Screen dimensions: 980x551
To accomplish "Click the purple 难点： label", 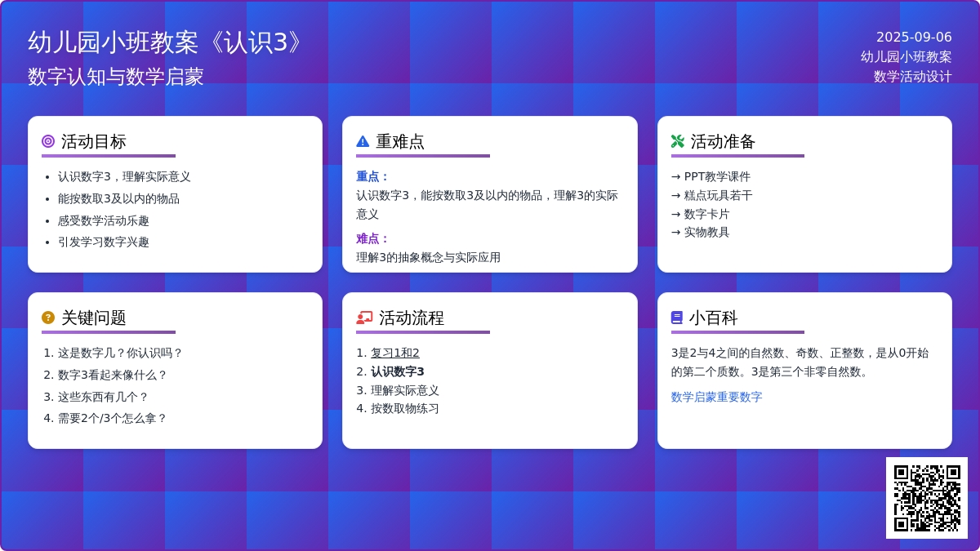I will (x=373, y=238).
